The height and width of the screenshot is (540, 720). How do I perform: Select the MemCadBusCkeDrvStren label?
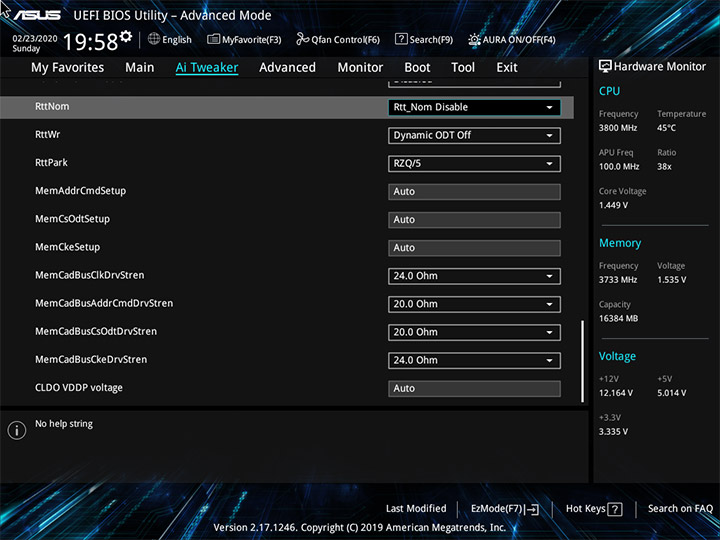coord(91,359)
